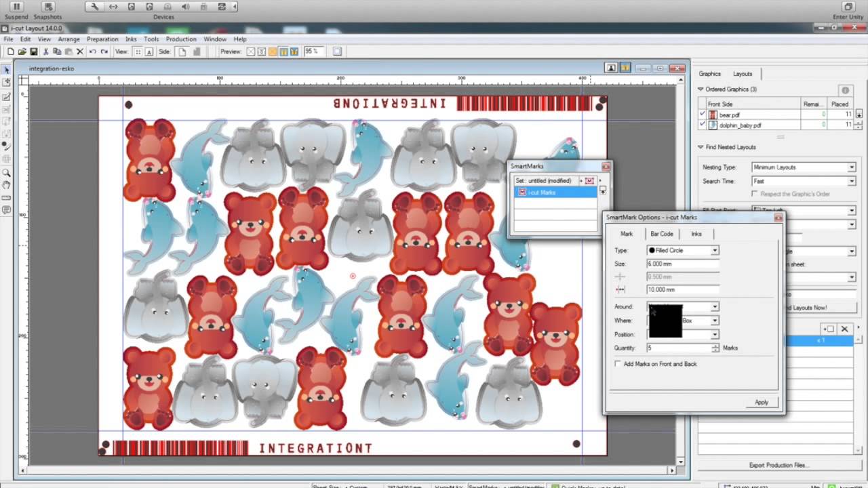Click the Apply button
Screen dimensions: 868x488
point(762,403)
